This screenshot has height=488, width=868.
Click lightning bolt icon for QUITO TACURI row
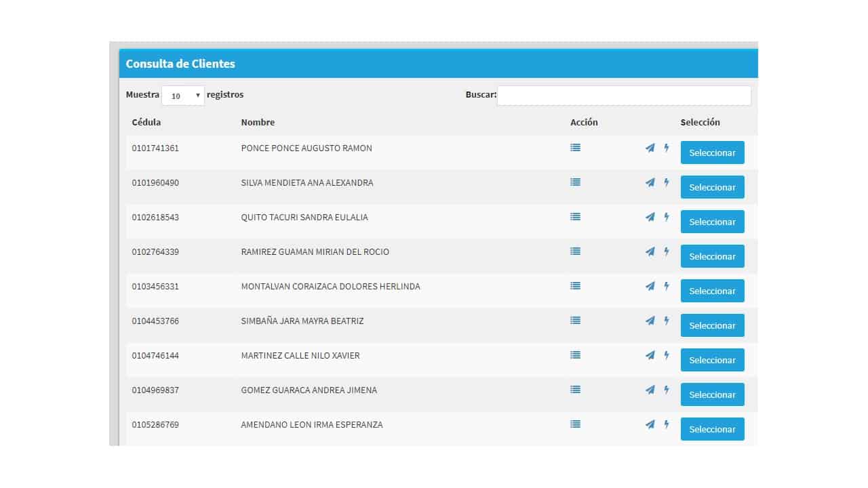pos(666,217)
